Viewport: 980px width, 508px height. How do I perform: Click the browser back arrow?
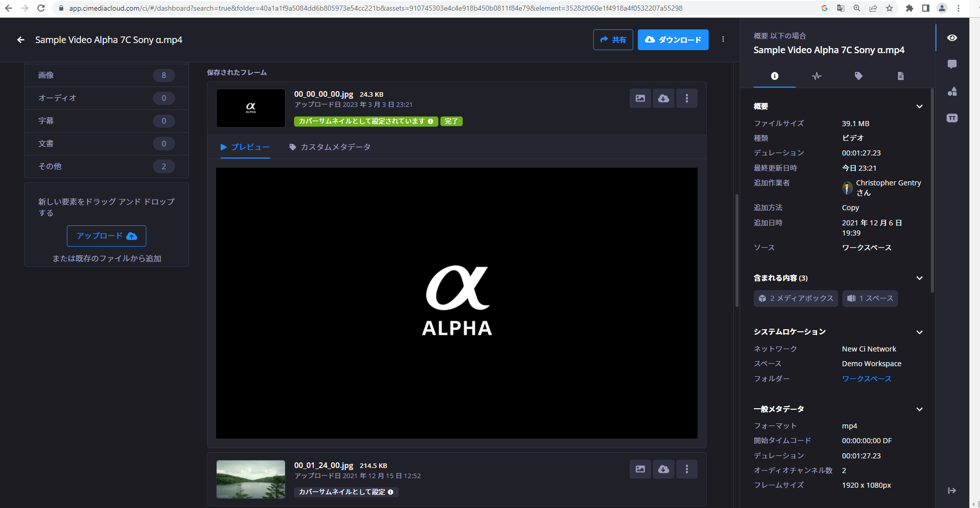tap(9, 8)
